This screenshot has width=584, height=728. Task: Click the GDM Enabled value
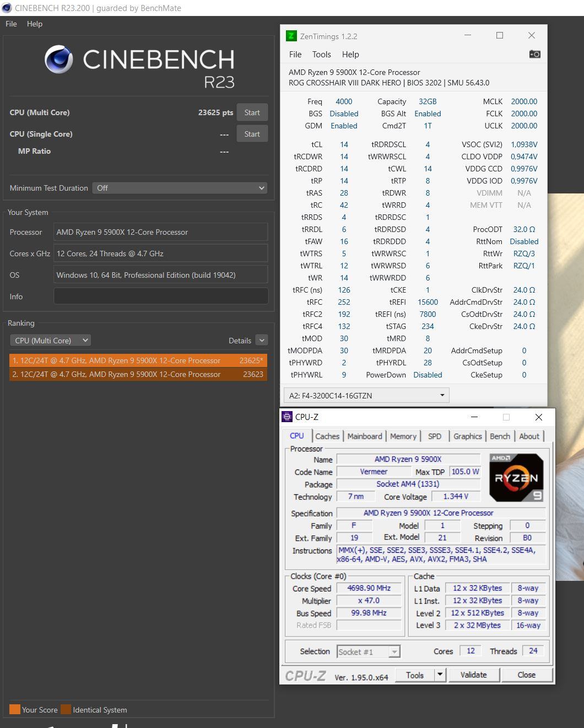pos(344,126)
